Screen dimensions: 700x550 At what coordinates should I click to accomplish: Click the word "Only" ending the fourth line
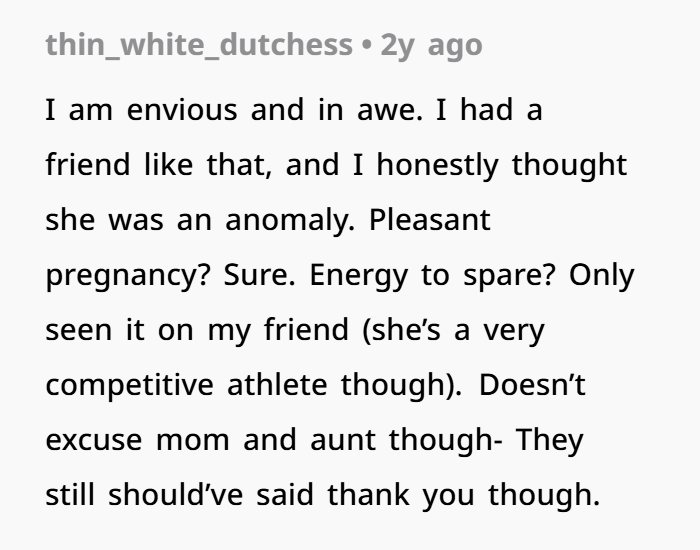pyautogui.click(x=601, y=275)
